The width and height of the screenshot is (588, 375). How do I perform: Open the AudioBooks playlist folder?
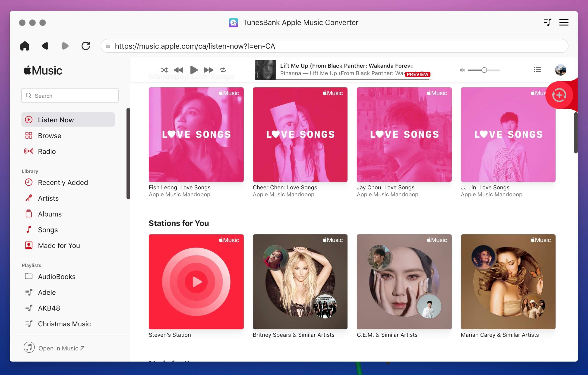tap(57, 276)
